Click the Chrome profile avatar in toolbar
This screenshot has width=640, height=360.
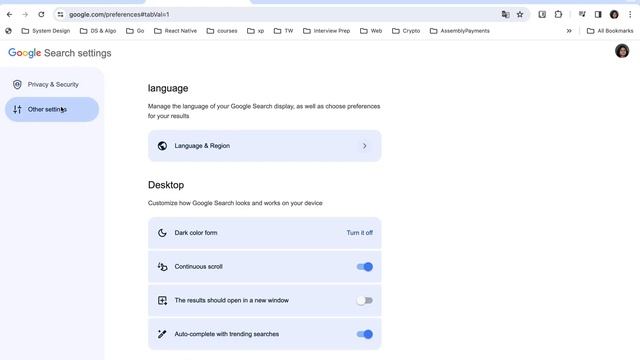(x=614, y=14)
